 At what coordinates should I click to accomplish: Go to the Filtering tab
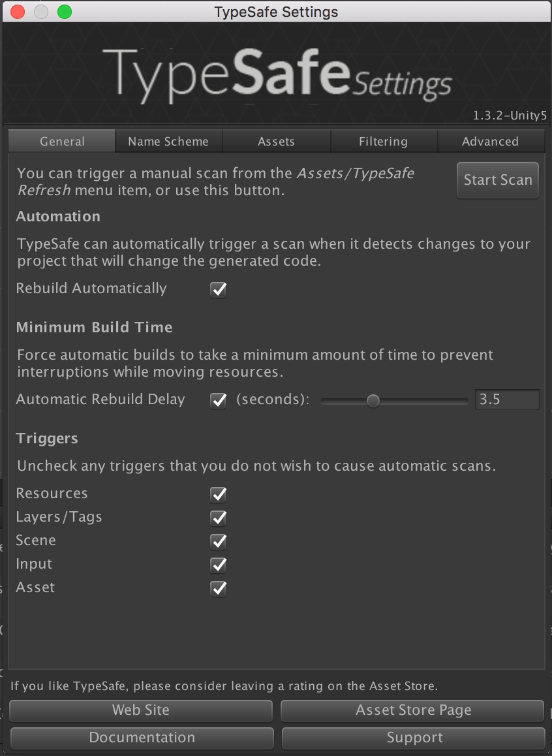tap(384, 141)
